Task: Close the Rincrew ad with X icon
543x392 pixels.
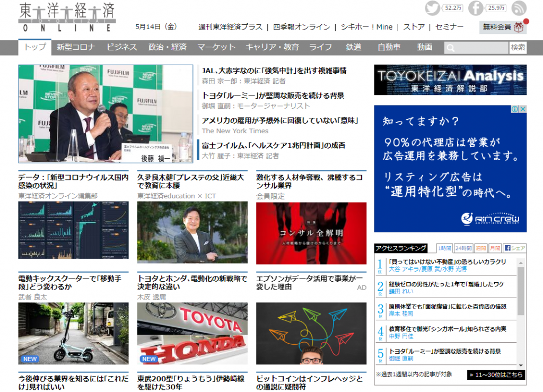Action: pyautogui.click(x=523, y=109)
